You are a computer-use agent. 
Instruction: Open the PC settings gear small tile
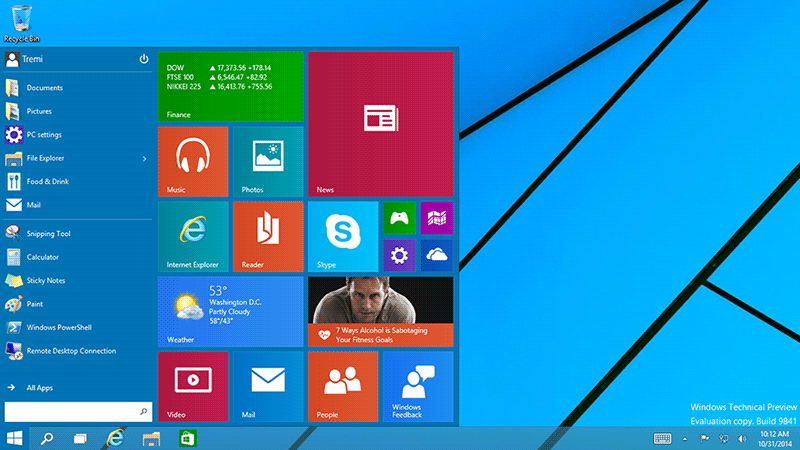(399, 255)
